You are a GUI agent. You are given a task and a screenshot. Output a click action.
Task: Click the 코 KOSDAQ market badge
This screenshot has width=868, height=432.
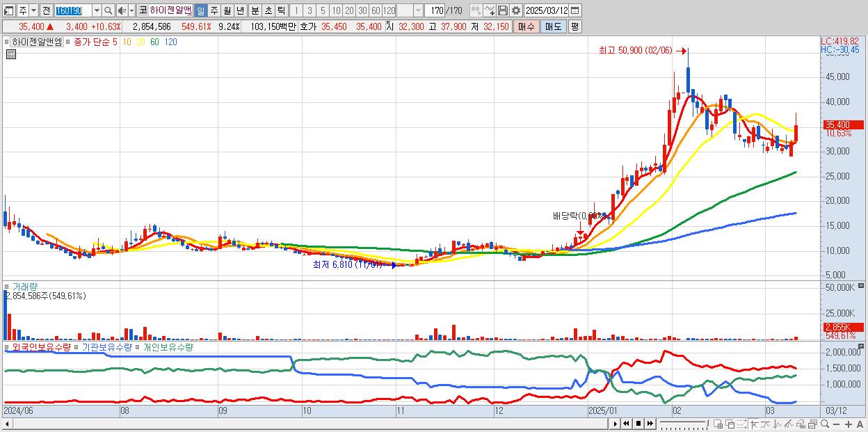coord(142,10)
